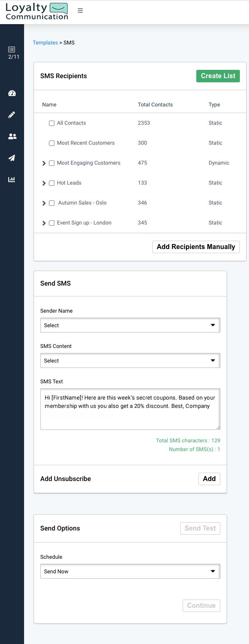
Task: Open the Sender Name dropdown
Action: [x=130, y=325]
